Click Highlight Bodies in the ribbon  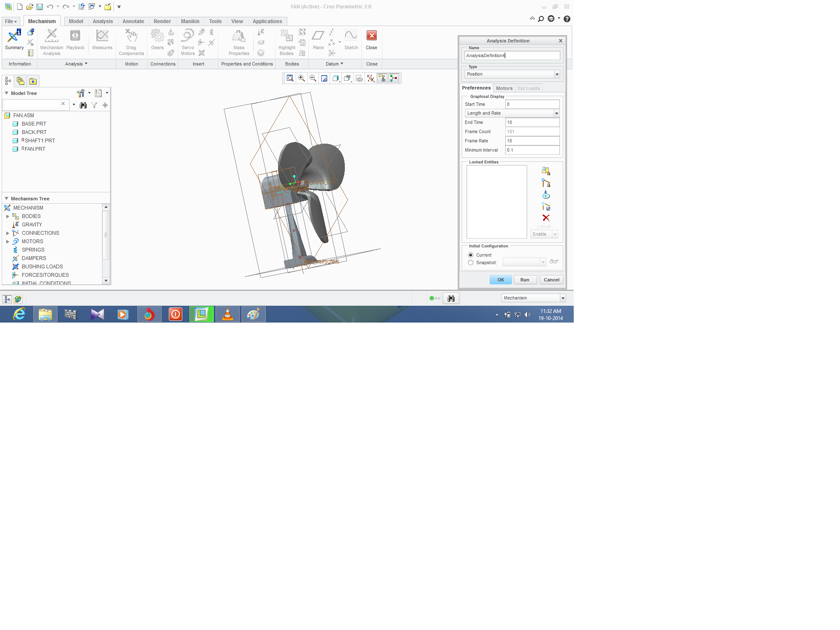tap(287, 41)
